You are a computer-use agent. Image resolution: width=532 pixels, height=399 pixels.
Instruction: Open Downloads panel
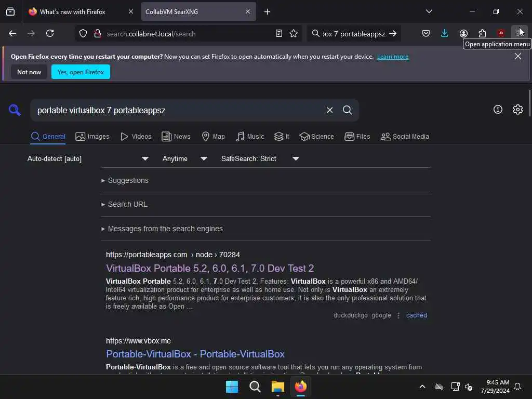(445, 33)
